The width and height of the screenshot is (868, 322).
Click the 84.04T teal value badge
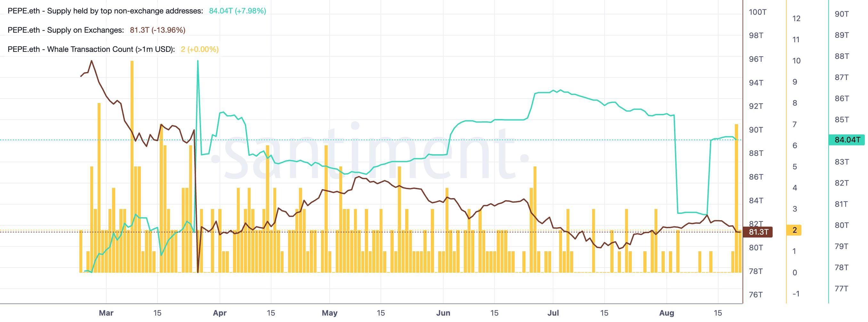click(x=847, y=140)
